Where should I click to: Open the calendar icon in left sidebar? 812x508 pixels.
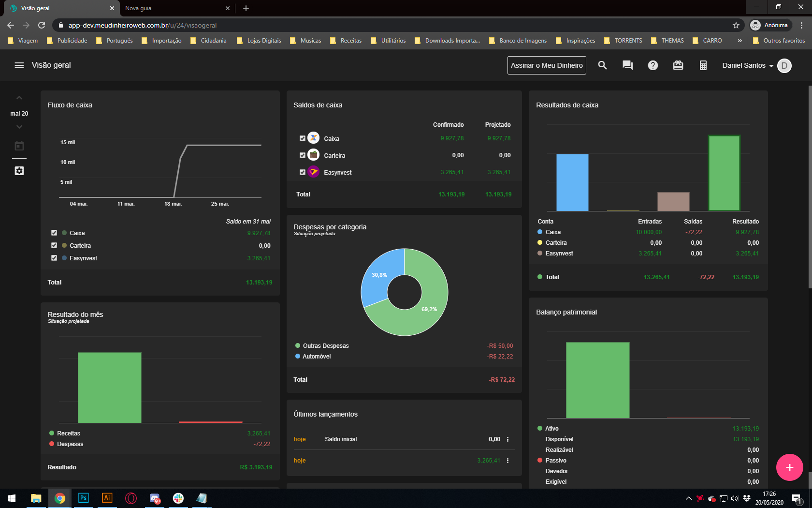(x=19, y=146)
